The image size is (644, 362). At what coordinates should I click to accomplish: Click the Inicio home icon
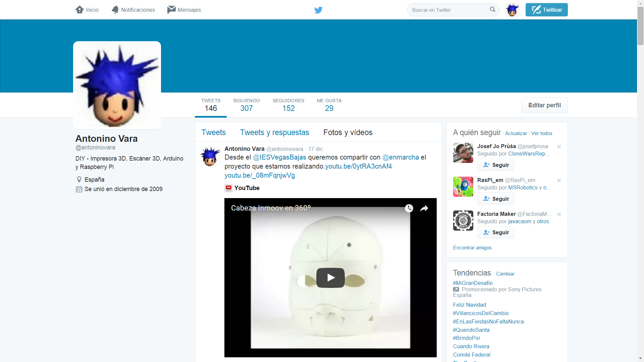point(79,10)
